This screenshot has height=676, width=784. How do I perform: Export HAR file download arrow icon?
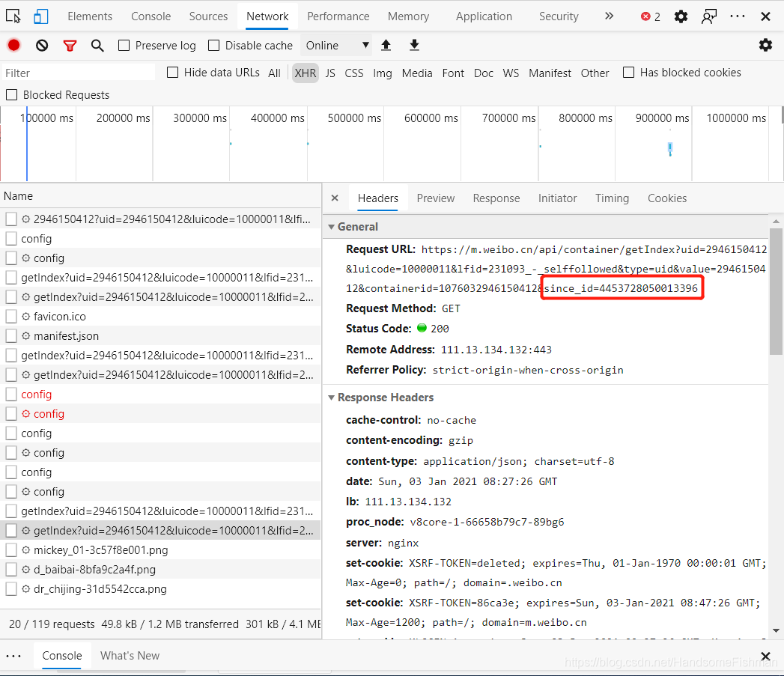(414, 46)
